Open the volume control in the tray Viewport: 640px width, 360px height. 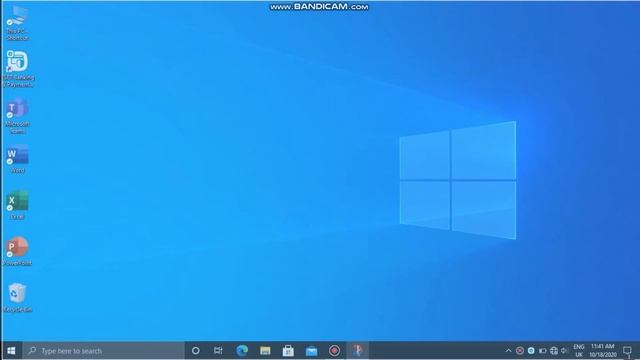coord(564,351)
